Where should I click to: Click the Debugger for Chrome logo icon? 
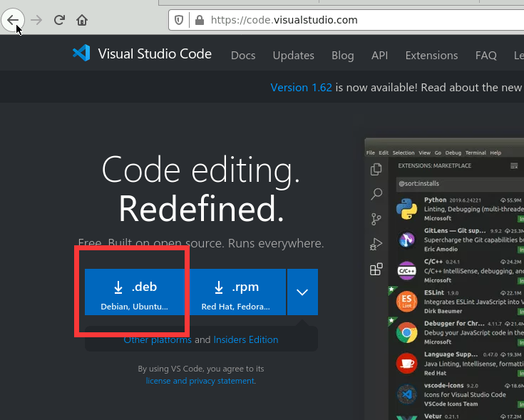tap(406, 332)
